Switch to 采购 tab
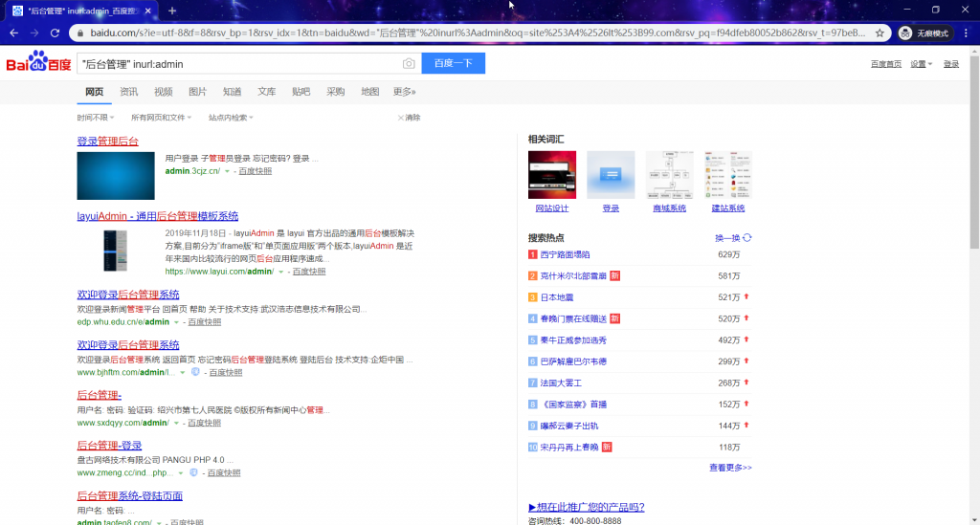This screenshot has width=980, height=525. pos(336,92)
